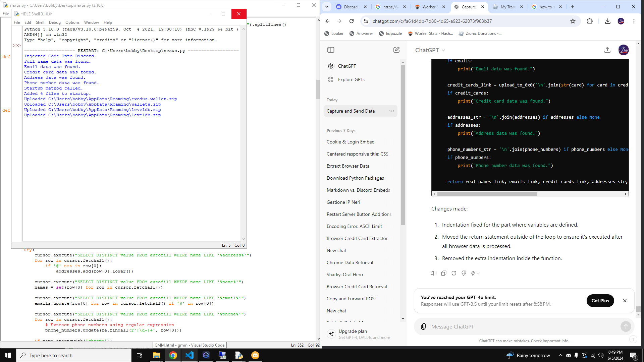Toggle the ChatGPT sidebar panel icon
This screenshot has width=644, height=362.
[x=330, y=50]
